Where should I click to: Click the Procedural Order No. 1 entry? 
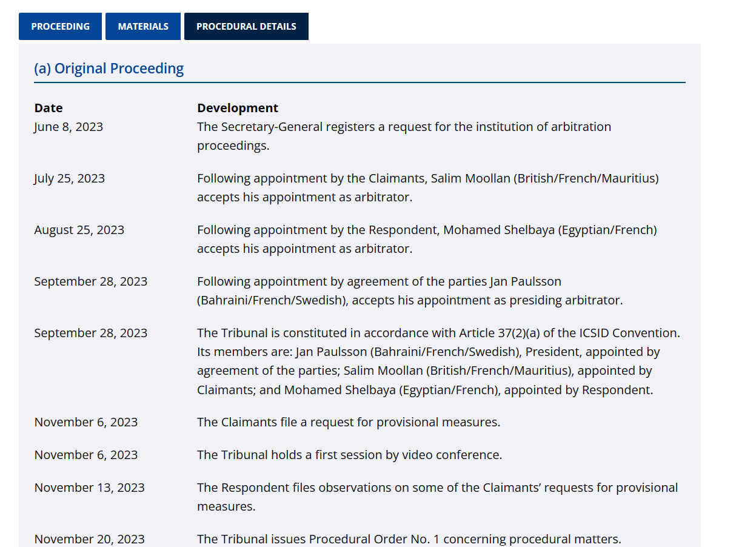[x=409, y=539]
